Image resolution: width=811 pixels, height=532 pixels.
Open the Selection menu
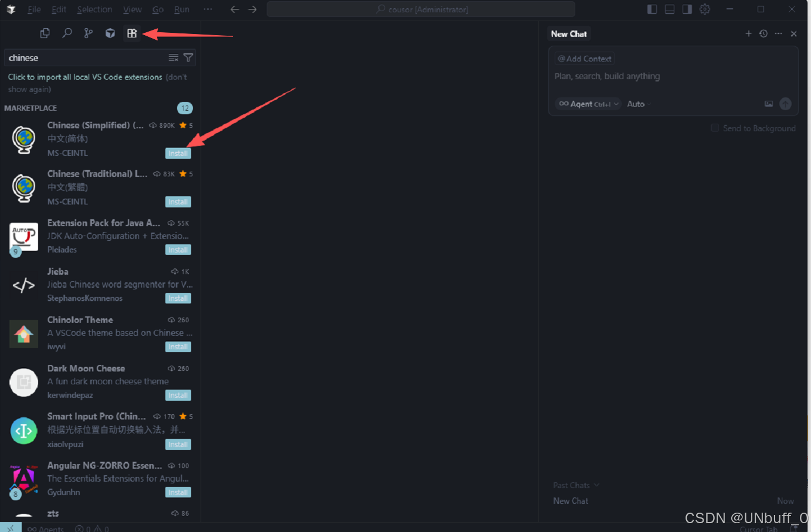[x=94, y=9]
